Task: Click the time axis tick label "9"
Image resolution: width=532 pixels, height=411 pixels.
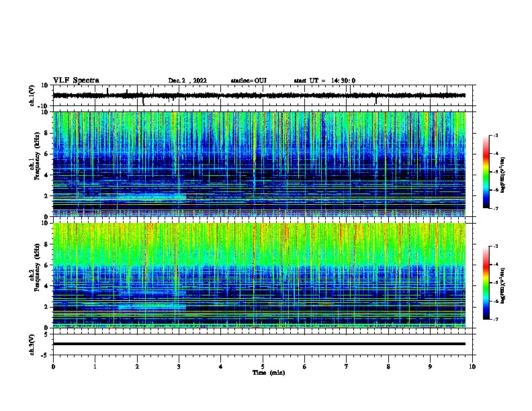Action: coord(430,367)
